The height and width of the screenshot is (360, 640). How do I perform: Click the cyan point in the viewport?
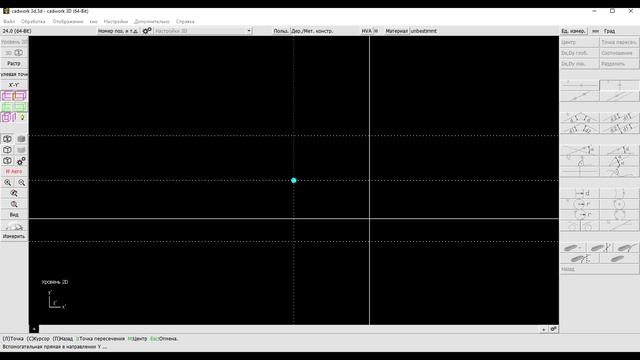[293, 180]
